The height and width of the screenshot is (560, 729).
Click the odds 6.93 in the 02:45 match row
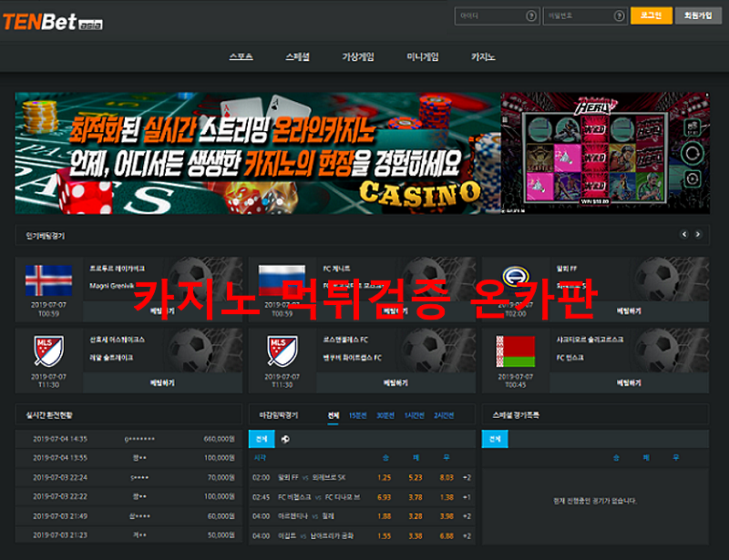click(385, 497)
